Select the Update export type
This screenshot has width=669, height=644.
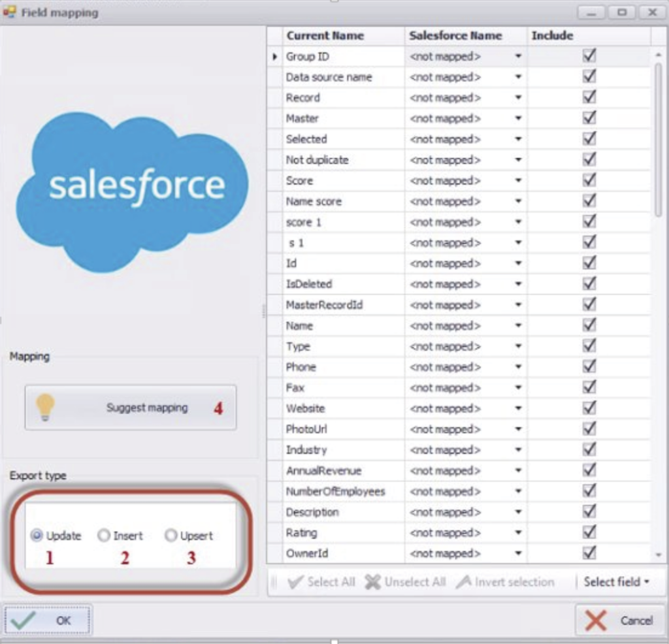[x=37, y=535]
